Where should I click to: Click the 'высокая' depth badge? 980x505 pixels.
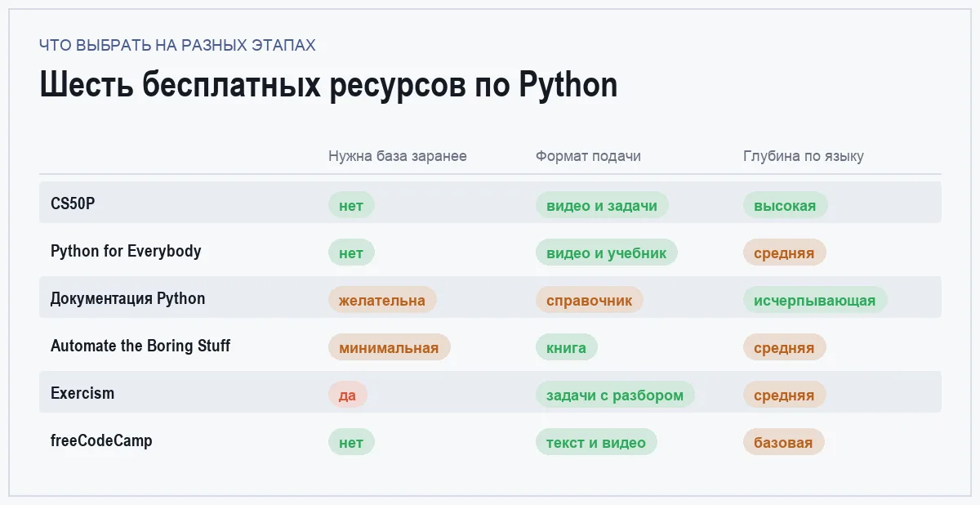(x=785, y=206)
